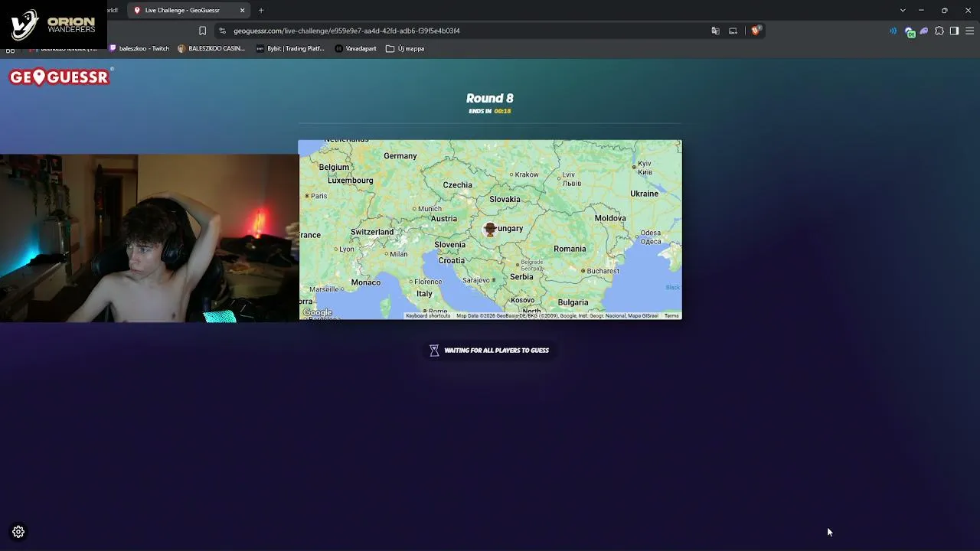The width and height of the screenshot is (980, 551).
Task: Open a new browser tab
Action: point(261,10)
